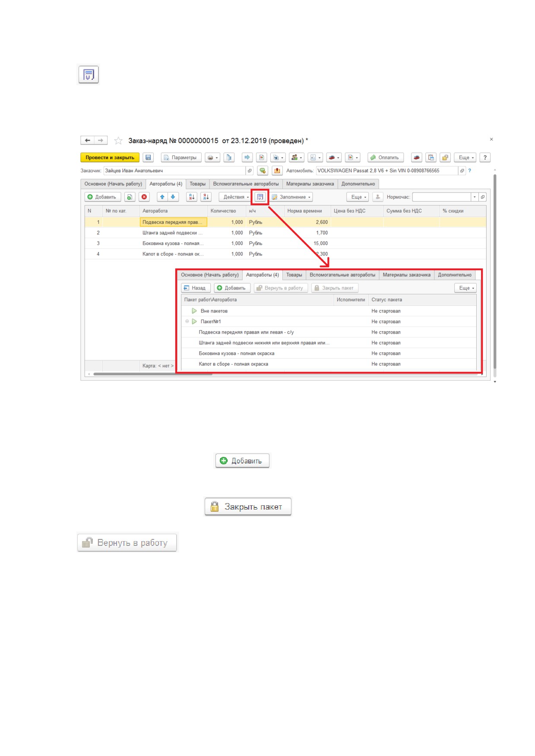Delete the row with the red cross icon
This screenshot has width=535, height=756.
[144, 197]
